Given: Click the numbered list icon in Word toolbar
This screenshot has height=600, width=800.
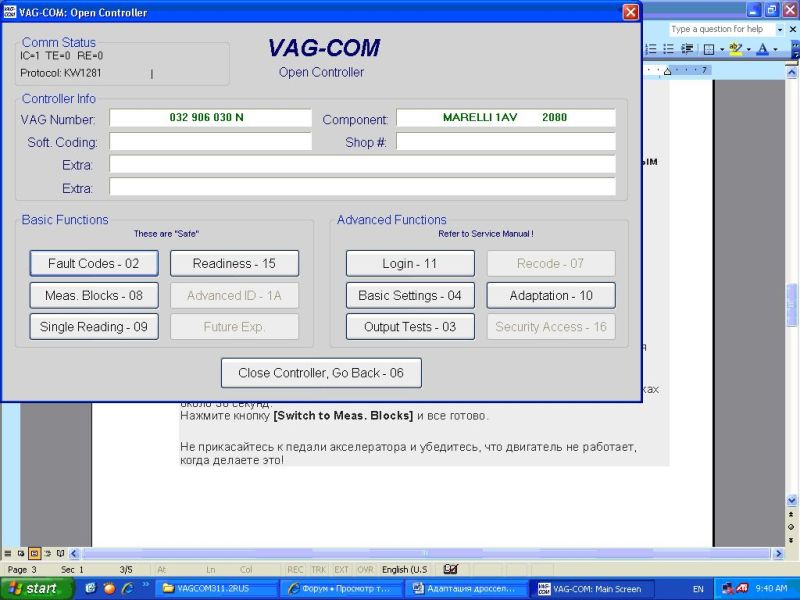Looking at the screenshot, I should pyautogui.click(x=650, y=49).
